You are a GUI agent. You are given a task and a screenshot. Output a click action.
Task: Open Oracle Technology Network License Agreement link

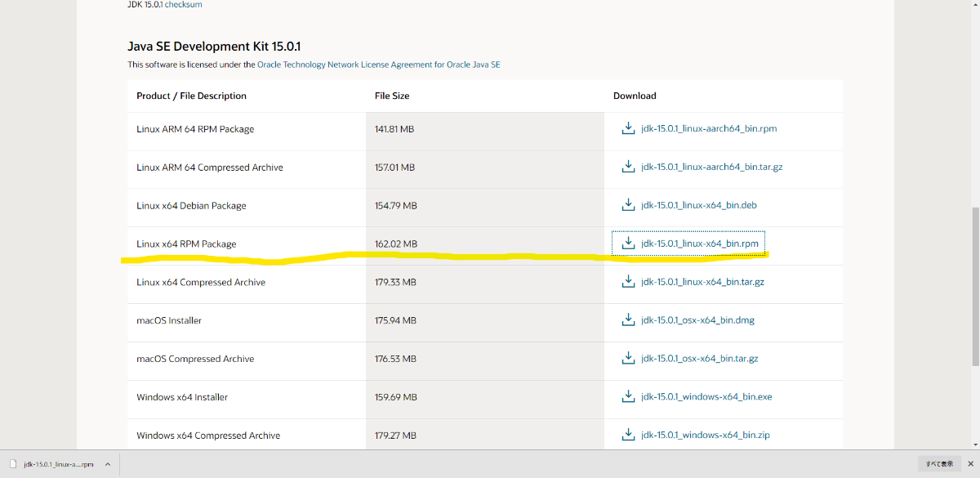point(378,64)
